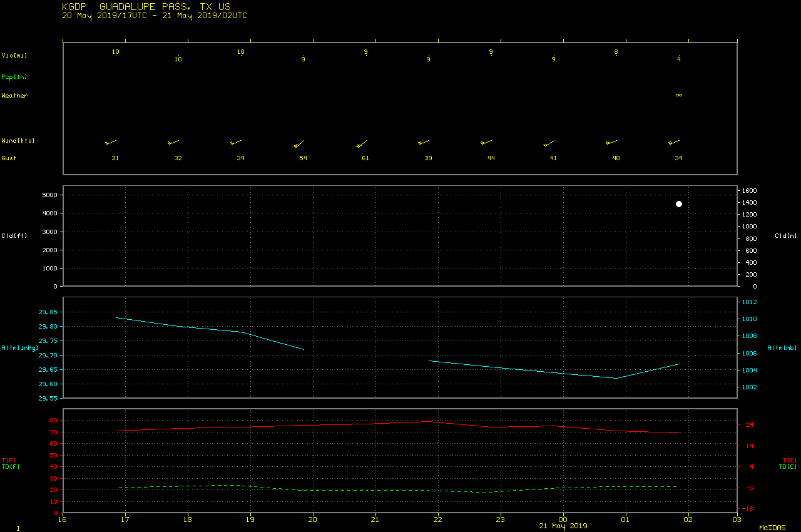
Task: Click the white cloud ceiling dot
Action: tap(679, 204)
